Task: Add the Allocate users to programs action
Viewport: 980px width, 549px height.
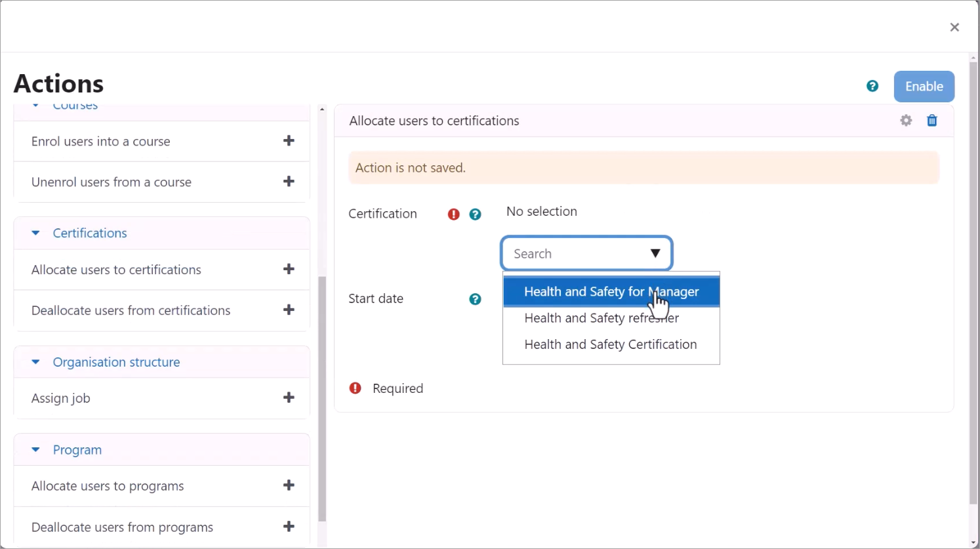Action: pyautogui.click(x=289, y=485)
